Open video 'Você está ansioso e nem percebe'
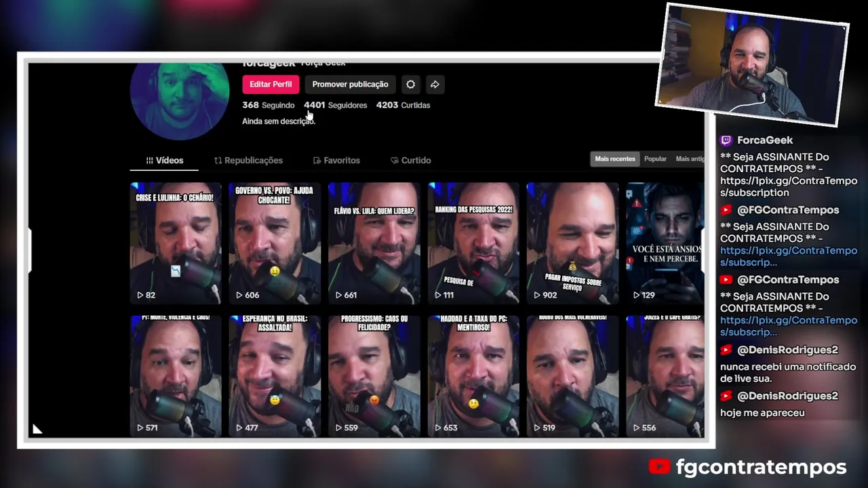868x488 pixels. [665, 243]
